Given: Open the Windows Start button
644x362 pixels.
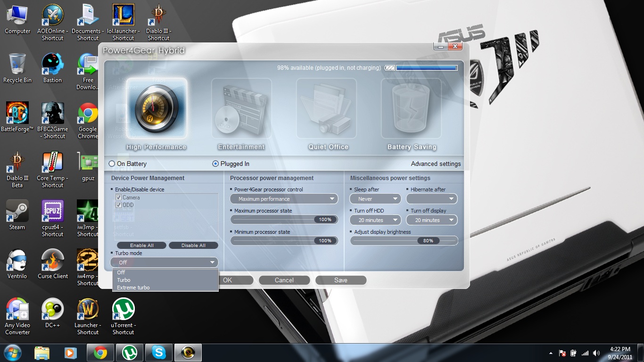Looking at the screenshot, I should pyautogui.click(x=12, y=353).
